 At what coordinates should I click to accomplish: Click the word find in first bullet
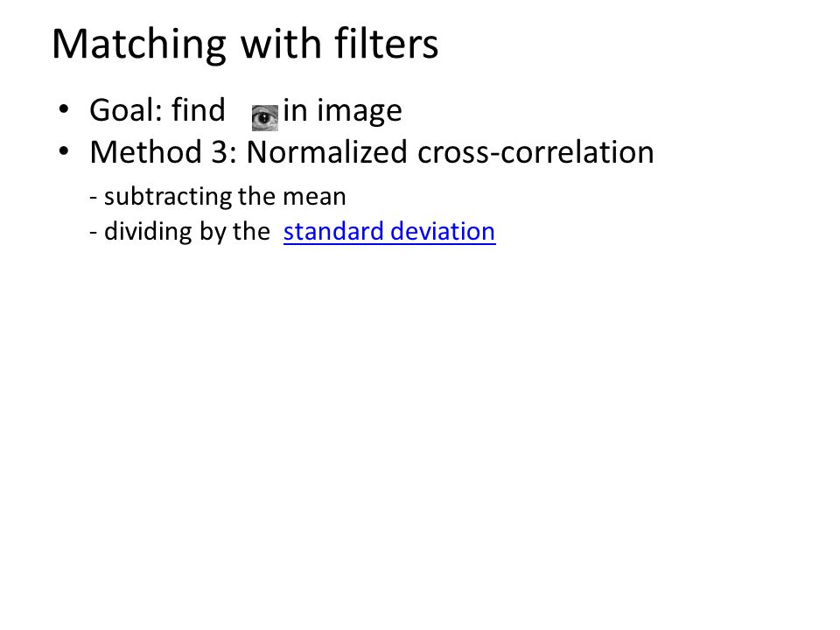[x=199, y=110]
